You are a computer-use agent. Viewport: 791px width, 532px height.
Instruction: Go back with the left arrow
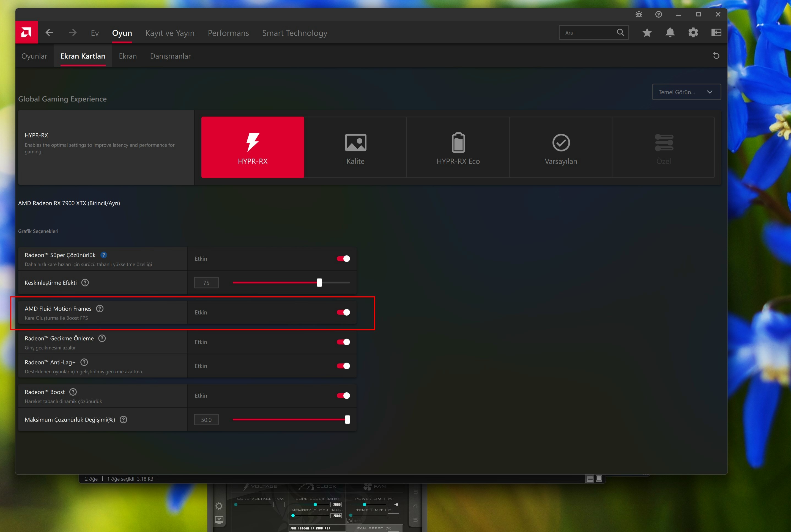tap(49, 32)
